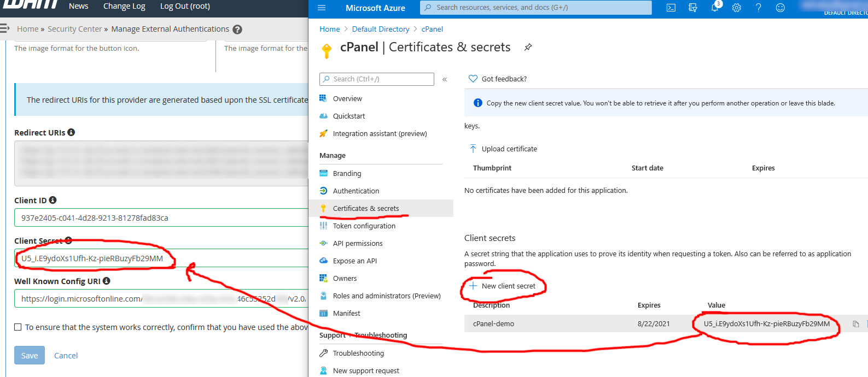The width and height of the screenshot is (868, 377).
Task: Click the Thumbprint column header
Action: [x=492, y=168]
